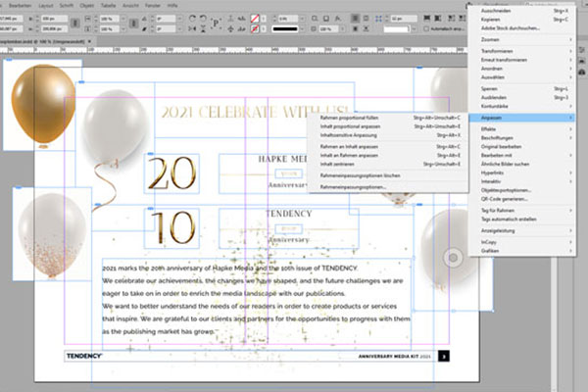Click the fill frame proportionally icon
Screen dimensions: 588x392
coord(426,18)
